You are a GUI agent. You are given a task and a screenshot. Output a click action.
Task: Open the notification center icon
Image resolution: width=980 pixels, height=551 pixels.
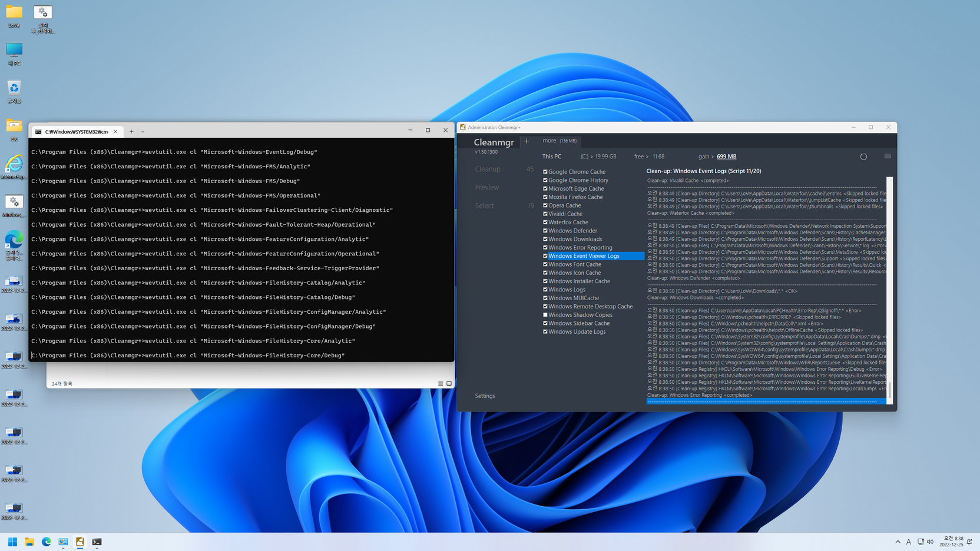tap(969, 542)
